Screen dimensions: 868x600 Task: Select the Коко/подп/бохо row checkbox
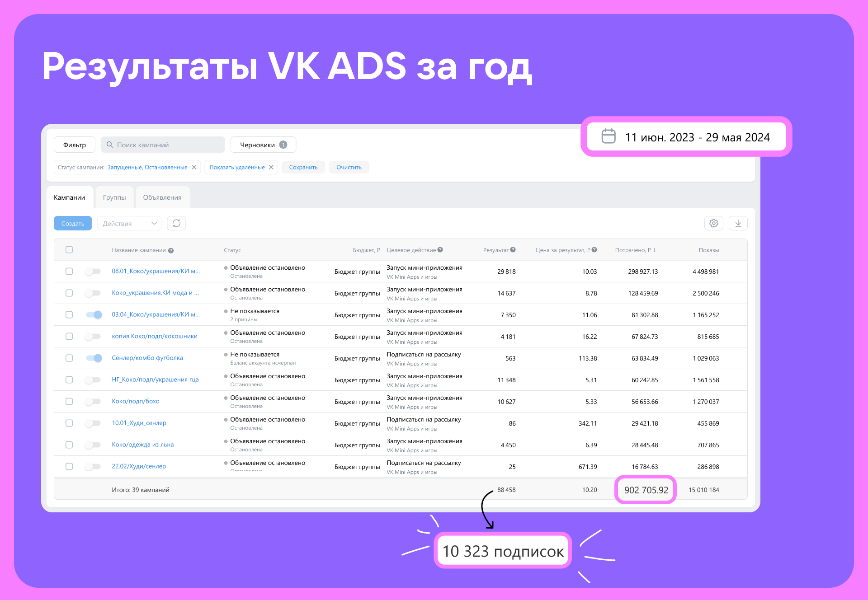(x=69, y=402)
